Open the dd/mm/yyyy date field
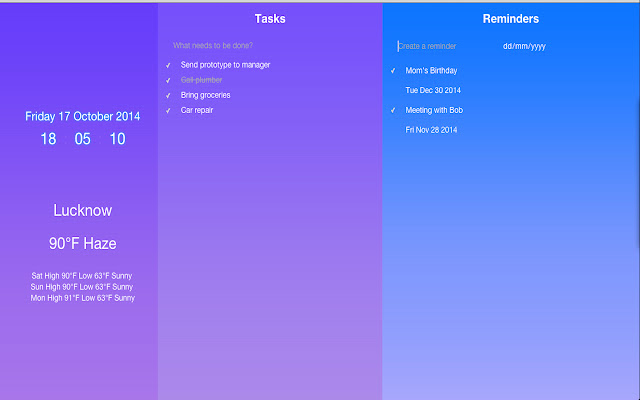Screen dimensions: 640x400 pyautogui.click(x=525, y=46)
